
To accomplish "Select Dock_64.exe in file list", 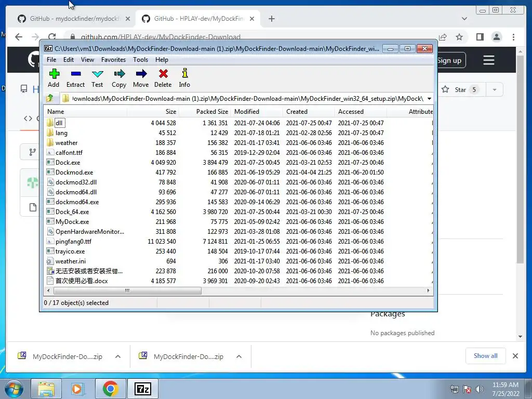I will click(72, 212).
